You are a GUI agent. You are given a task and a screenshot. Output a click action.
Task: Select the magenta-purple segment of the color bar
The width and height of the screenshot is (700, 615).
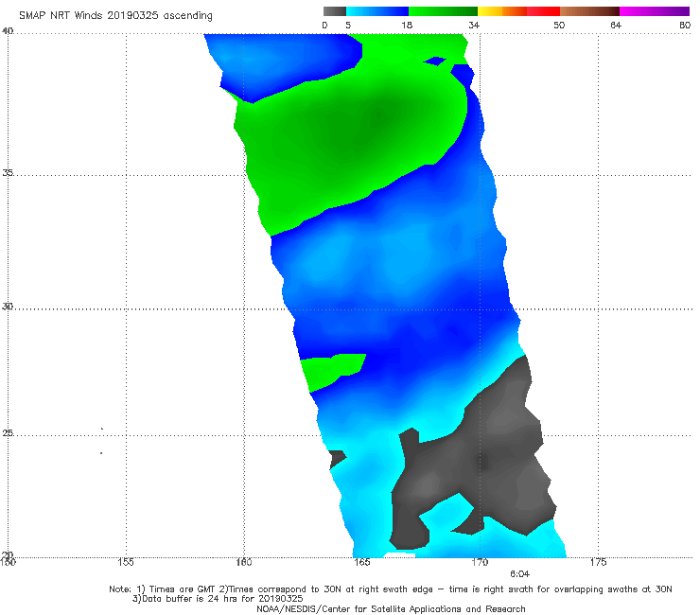tap(655, 11)
